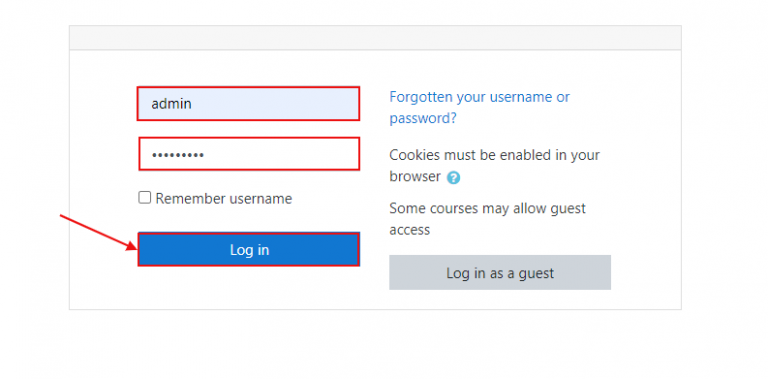Viewport: 768px width, 379px height.
Task: Open Forgotten your username or password link
Action: (x=480, y=108)
